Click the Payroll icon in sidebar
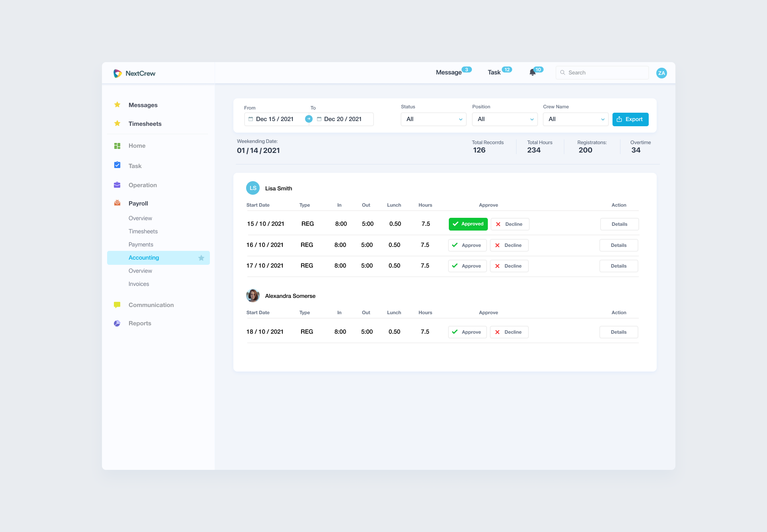767x532 pixels. [x=117, y=203]
